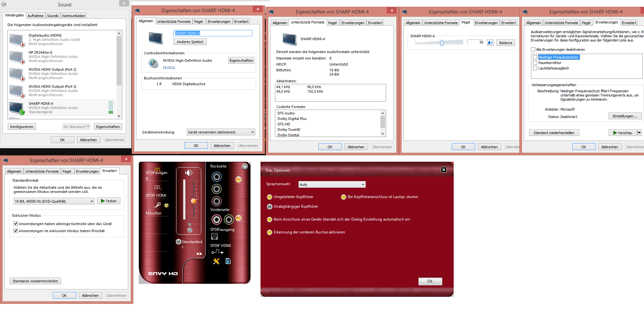644x309 pixels.
Task: Check the Raumkorrektur enhancement
Action: 535,63
